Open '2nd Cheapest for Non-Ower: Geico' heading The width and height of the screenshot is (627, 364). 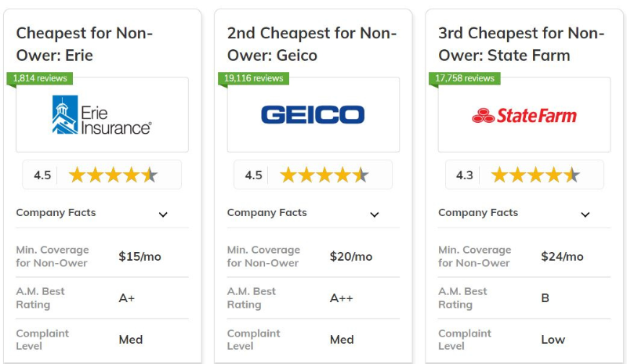[x=312, y=44]
